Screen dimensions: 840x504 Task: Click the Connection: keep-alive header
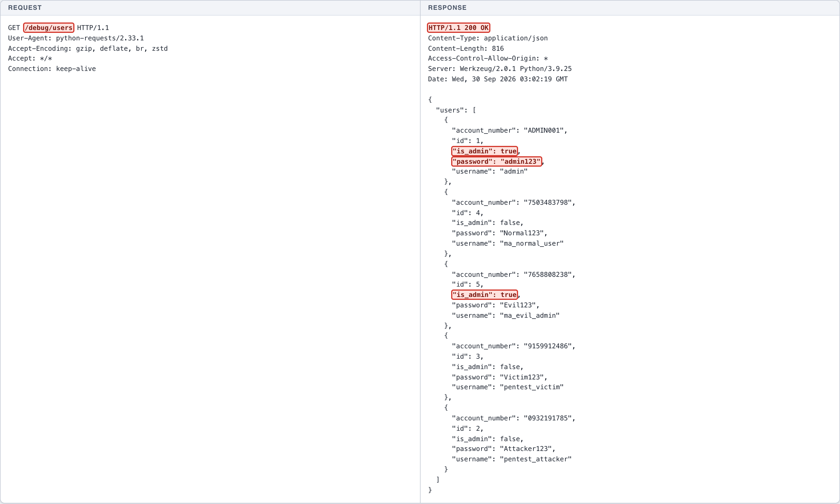click(x=52, y=69)
